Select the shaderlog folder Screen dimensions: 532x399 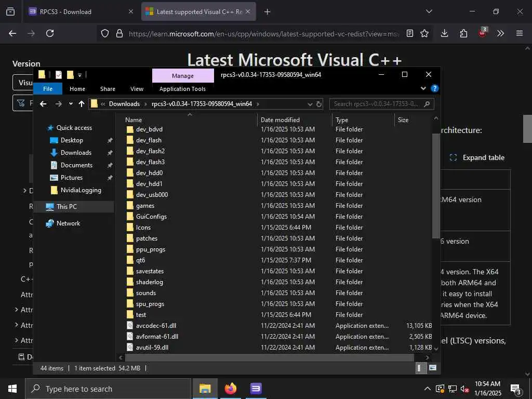tap(149, 282)
